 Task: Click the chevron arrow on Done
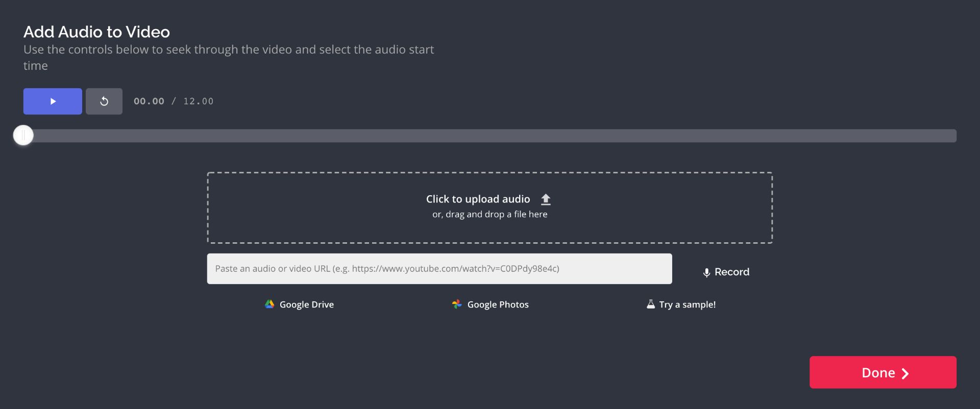pos(905,374)
